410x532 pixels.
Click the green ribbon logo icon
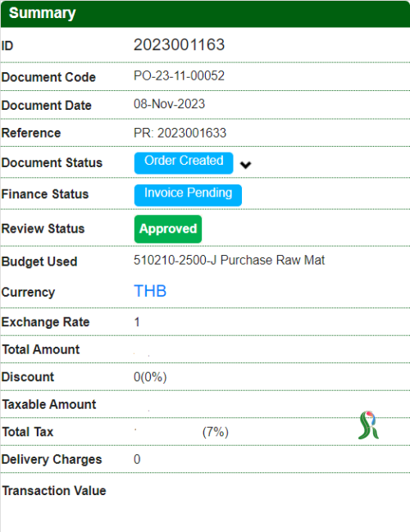[x=368, y=425]
